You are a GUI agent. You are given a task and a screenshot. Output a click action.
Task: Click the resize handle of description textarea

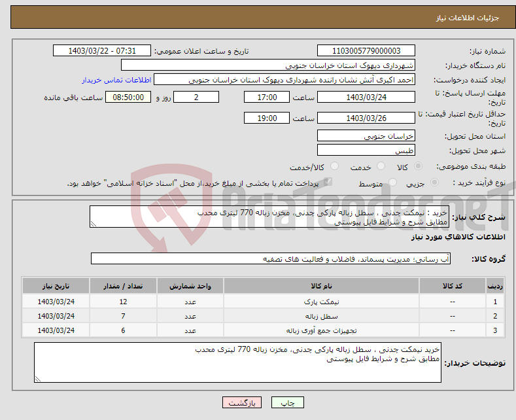(x=94, y=224)
